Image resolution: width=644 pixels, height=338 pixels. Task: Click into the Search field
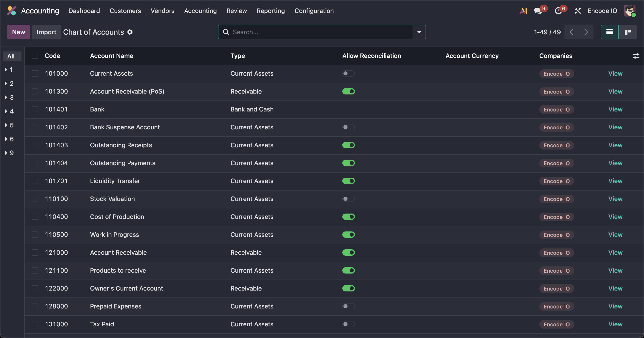[x=321, y=32]
